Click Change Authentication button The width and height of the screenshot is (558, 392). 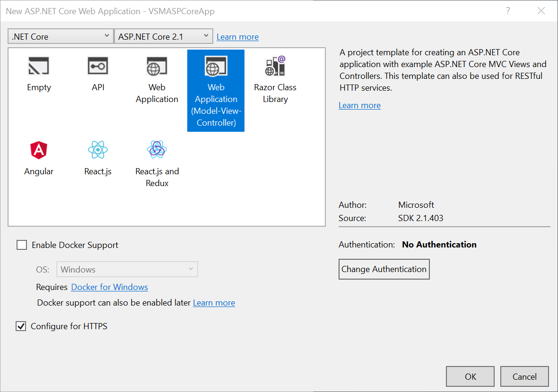384,269
